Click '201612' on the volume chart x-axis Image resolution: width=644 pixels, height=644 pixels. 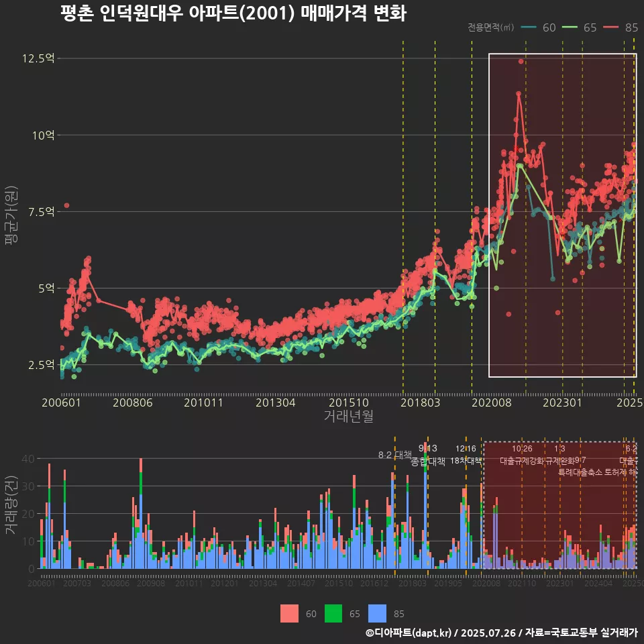[x=374, y=583]
